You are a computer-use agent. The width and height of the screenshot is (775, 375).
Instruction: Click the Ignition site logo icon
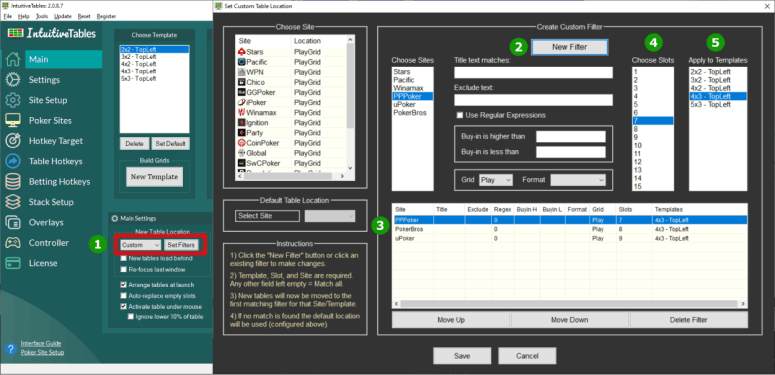(x=242, y=123)
